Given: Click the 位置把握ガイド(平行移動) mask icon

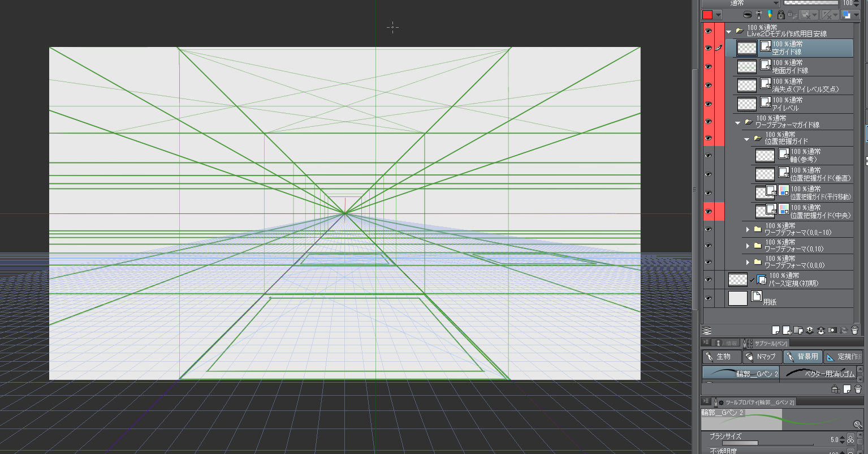Looking at the screenshot, I should click(x=784, y=190).
